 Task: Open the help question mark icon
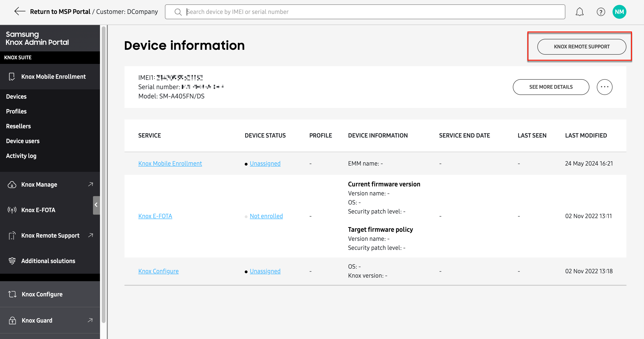click(x=601, y=12)
